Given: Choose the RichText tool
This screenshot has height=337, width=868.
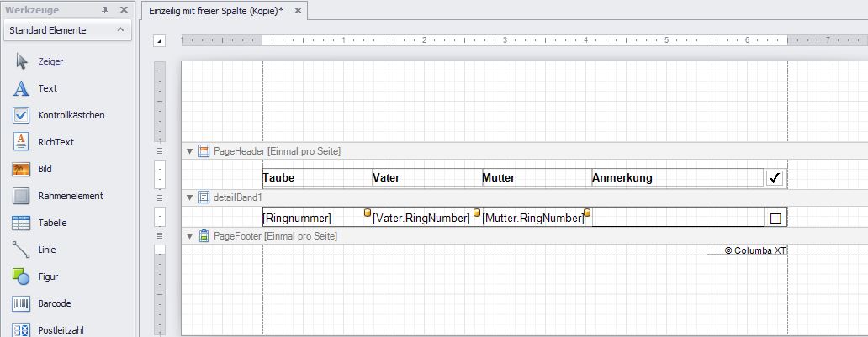Looking at the screenshot, I should 22,142.
